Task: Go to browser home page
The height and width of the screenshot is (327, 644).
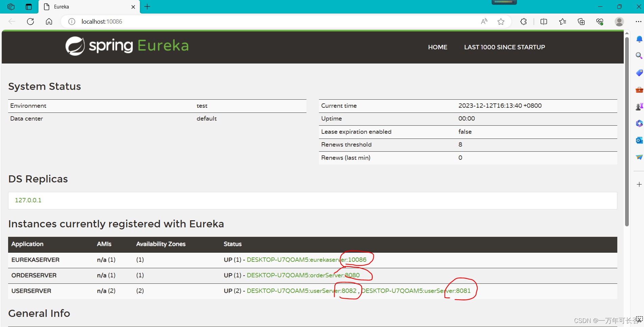Action: [x=49, y=22]
